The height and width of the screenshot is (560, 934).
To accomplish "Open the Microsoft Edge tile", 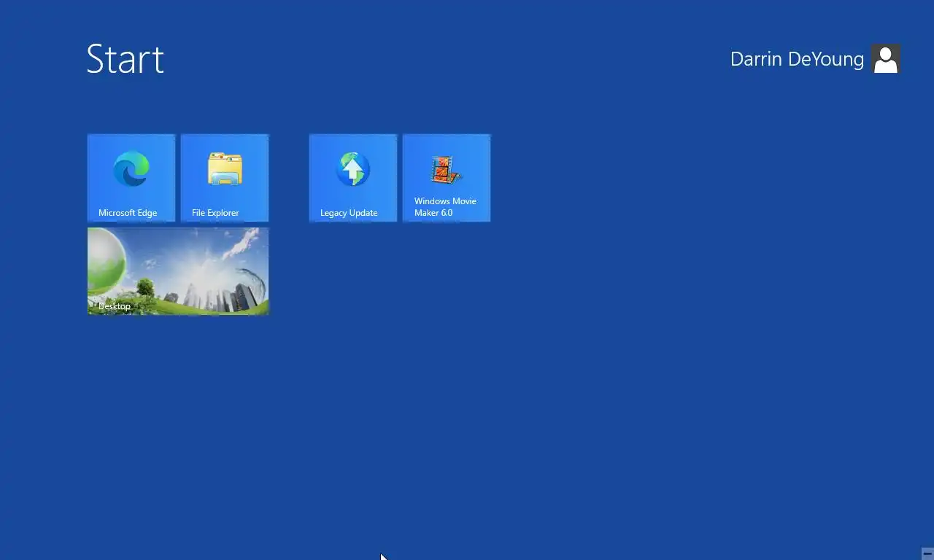I will [131, 178].
